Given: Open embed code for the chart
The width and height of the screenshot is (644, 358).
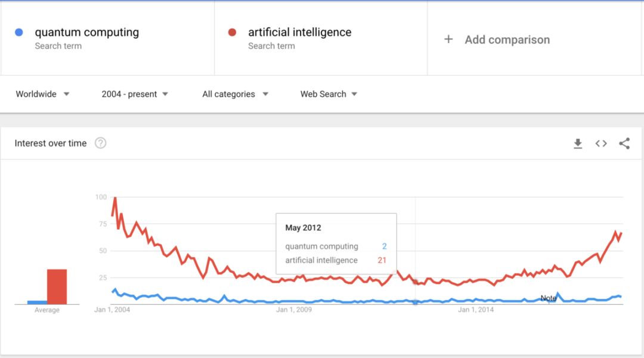Looking at the screenshot, I should (x=601, y=143).
